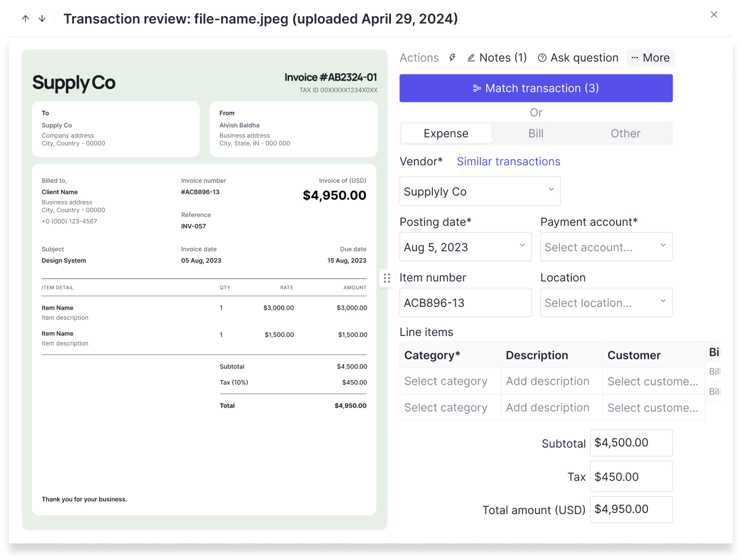Screen dimensions: 741x560
Task: Click the up arrow to view previous document
Action: [x=25, y=18]
